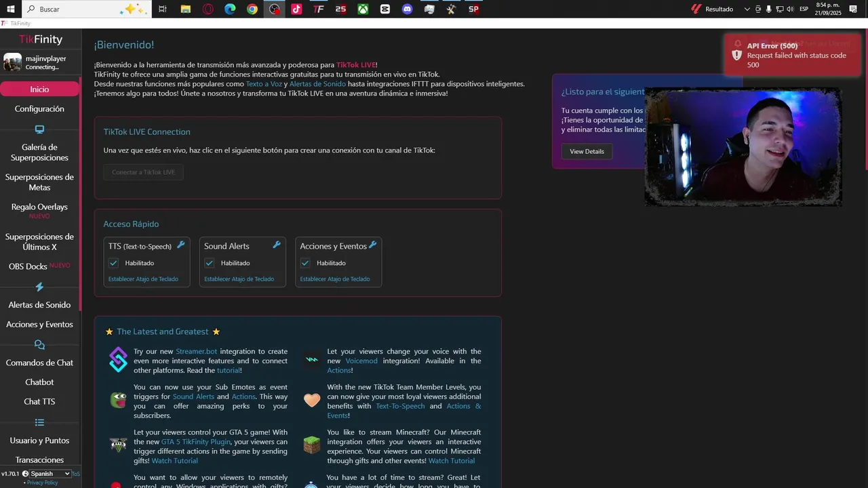Click the Sub Emotes frog icon

(x=119, y=400)
